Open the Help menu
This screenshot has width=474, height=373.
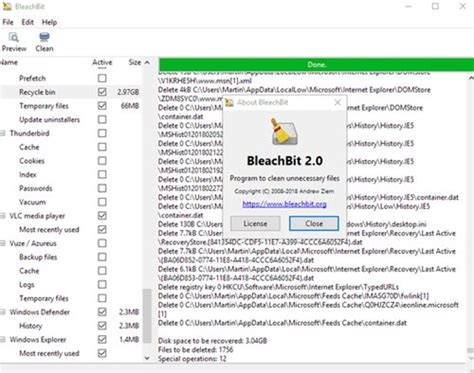[49, 22]
